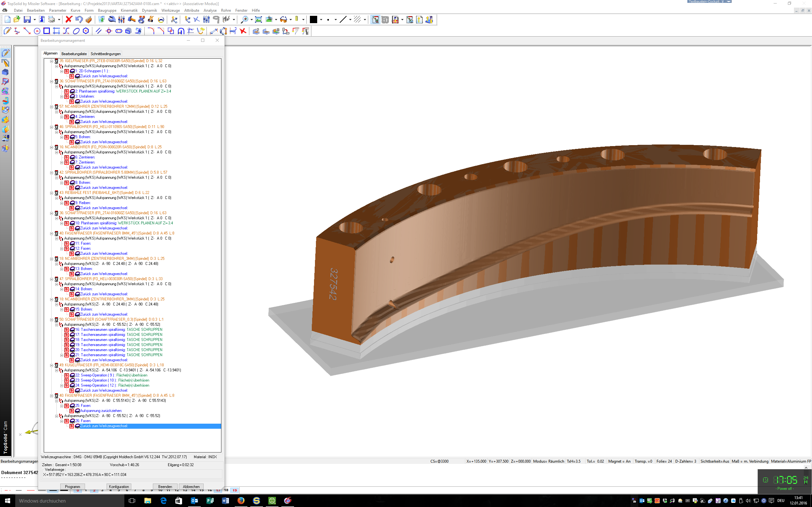
Task: Select the rectangle contour tool
Action: pyautogui.click(x=47, y=31)
